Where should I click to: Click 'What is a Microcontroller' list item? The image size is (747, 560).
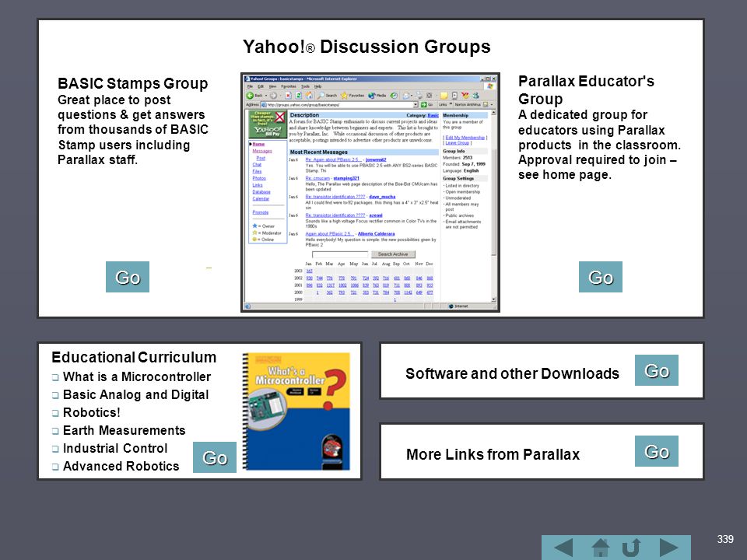click(137, 376)
